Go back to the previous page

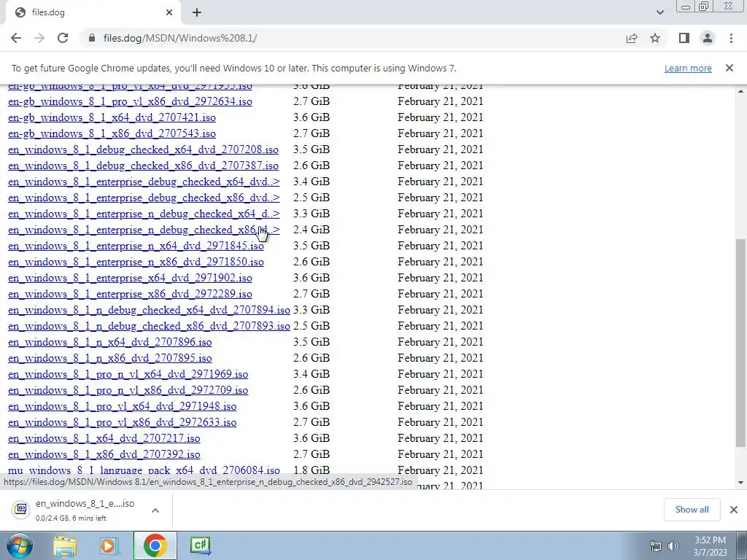[x=16, y=38]
